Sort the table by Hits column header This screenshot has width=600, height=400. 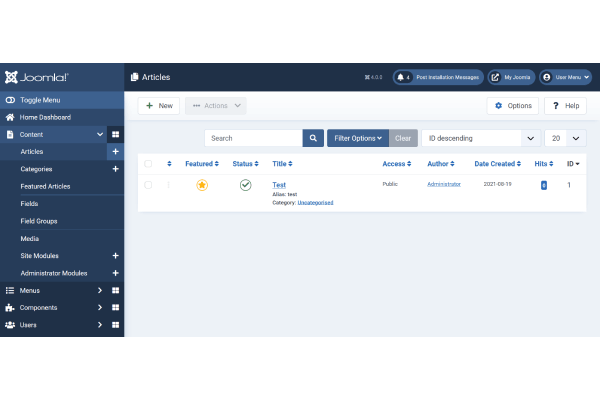[543, 163]
